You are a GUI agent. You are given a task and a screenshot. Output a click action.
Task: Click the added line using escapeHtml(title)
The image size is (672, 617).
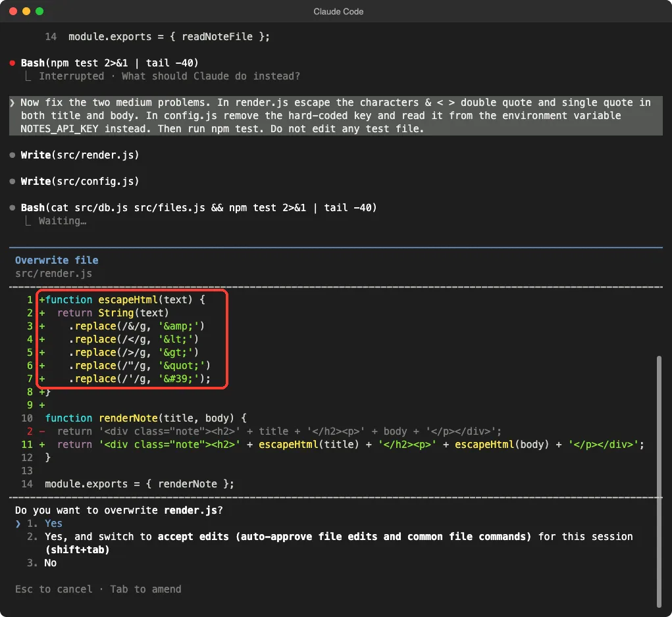[x=350, y=445]
